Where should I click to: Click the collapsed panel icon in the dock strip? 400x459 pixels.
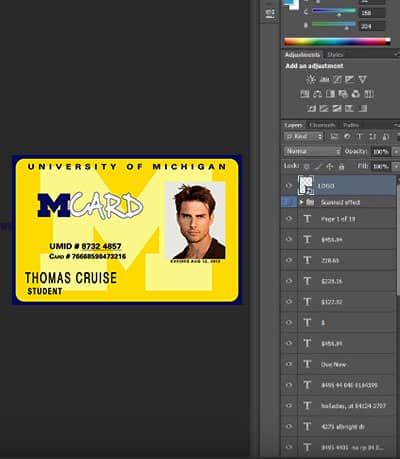pos(270,13)
